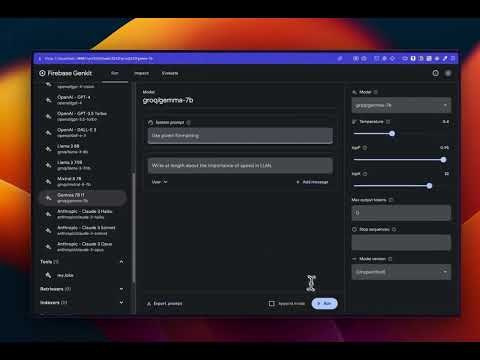Select the Mixtral 8x7B model icon

(x=49, y=181)
